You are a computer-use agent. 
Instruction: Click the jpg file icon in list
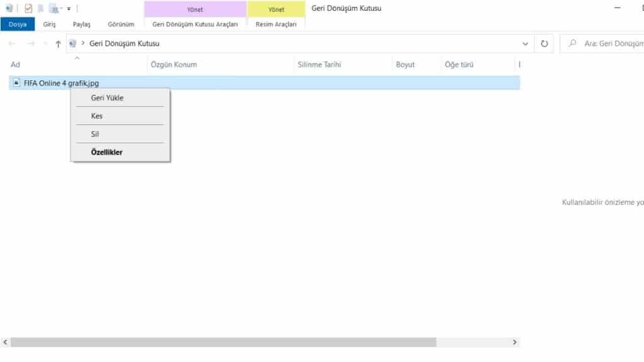click(x=16, y=83)
